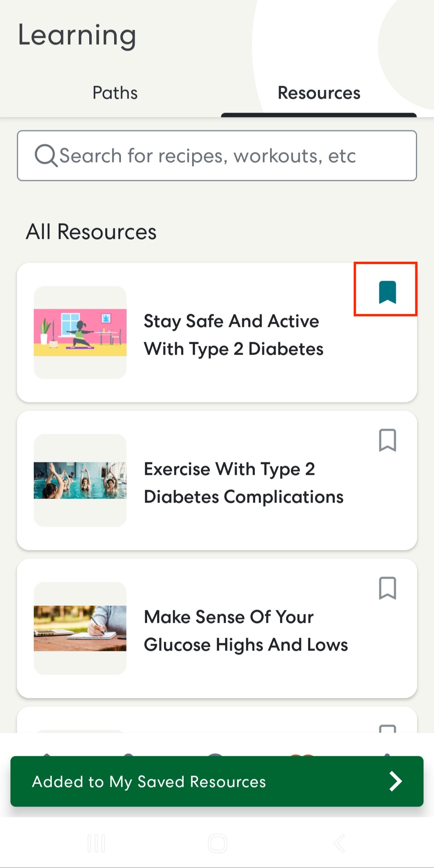Open saved resources via toast chevron
Image resolution: width=434 pixels, height=868 pixels.
pos(395,782)
